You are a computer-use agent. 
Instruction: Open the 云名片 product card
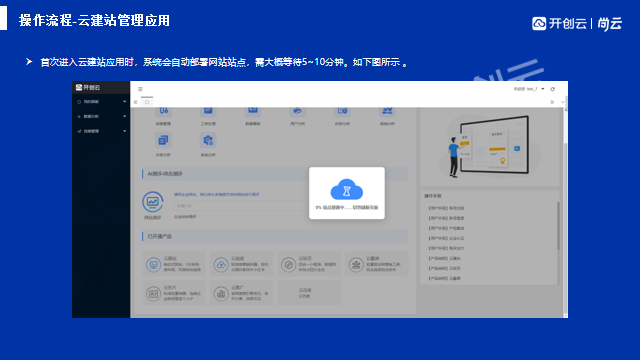point(174,293)
